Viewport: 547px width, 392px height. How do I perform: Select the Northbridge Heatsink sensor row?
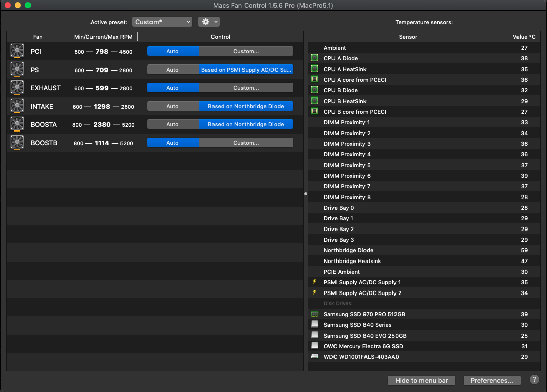424,261
